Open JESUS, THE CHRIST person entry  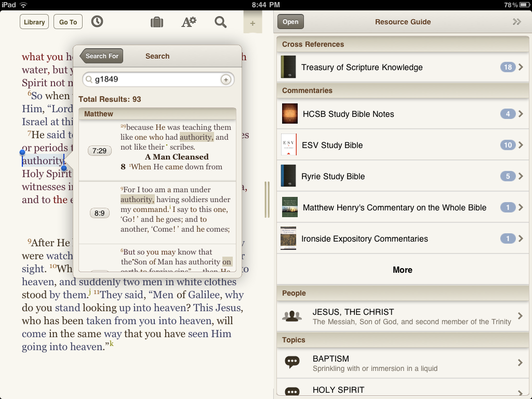pos(403,316)
